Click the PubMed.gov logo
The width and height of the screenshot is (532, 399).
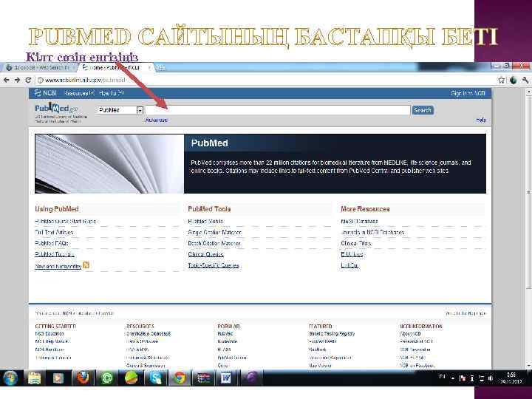pos(56,108)
